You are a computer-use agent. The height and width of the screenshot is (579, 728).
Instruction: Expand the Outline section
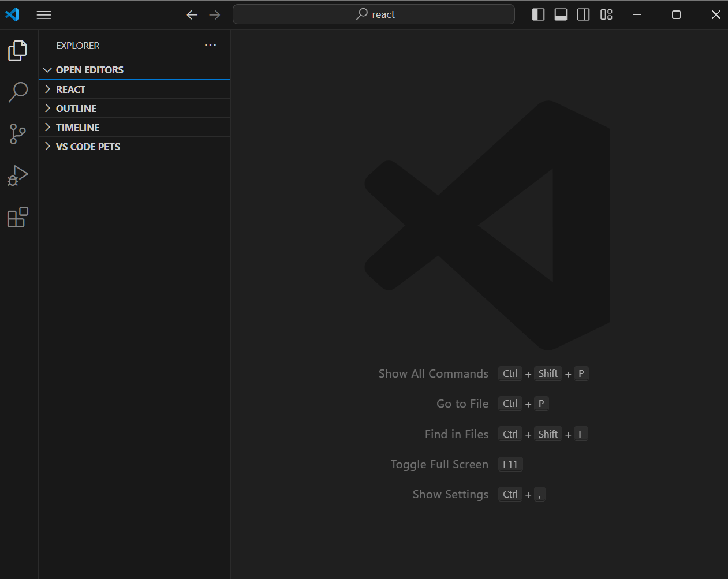(x=135, y=109)
